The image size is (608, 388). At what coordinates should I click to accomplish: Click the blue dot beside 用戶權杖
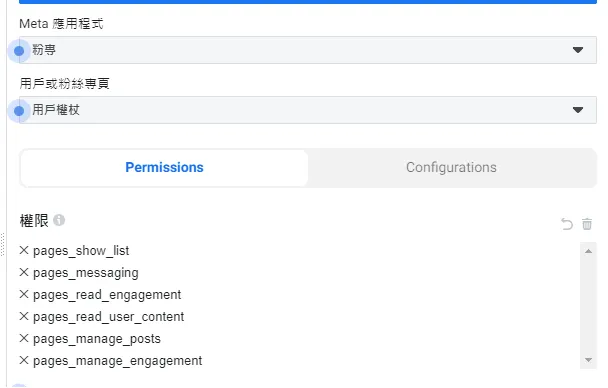(19, 111)
